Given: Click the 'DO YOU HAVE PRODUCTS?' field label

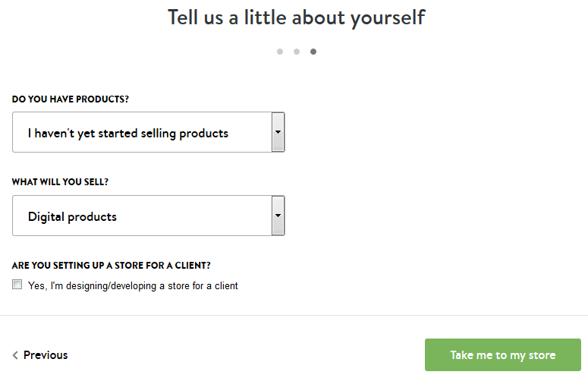Looking at the screenshot, I should click(65, 99).
